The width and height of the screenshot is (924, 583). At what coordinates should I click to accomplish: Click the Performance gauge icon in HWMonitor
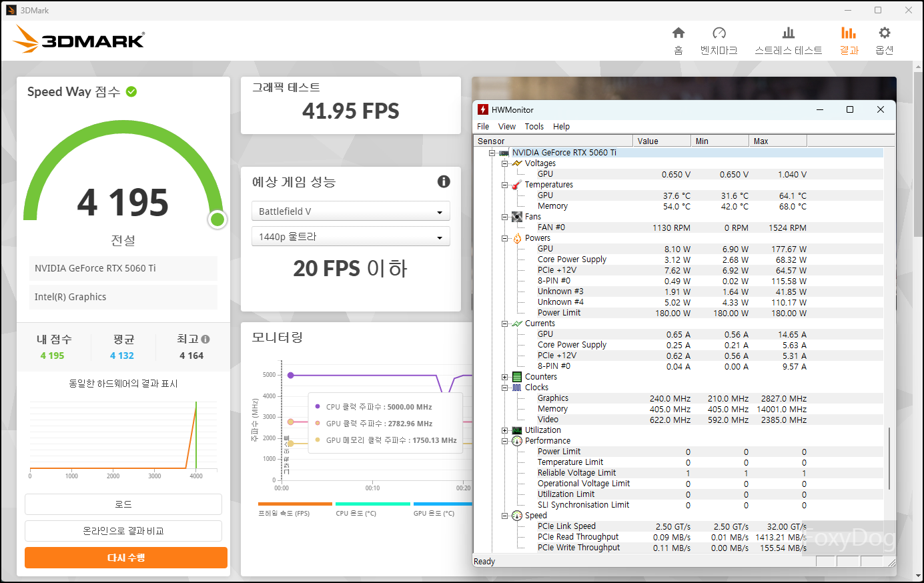517,441
